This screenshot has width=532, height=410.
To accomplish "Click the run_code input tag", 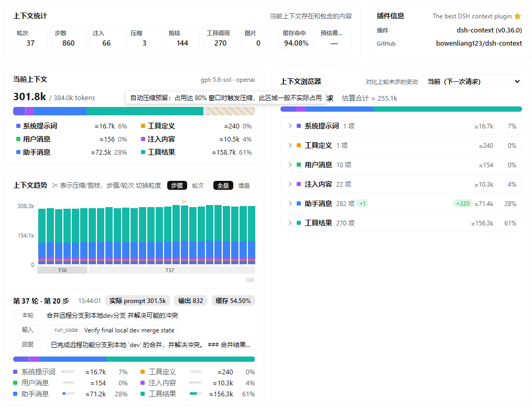I will pyautogui.click(x=66, y=330).
